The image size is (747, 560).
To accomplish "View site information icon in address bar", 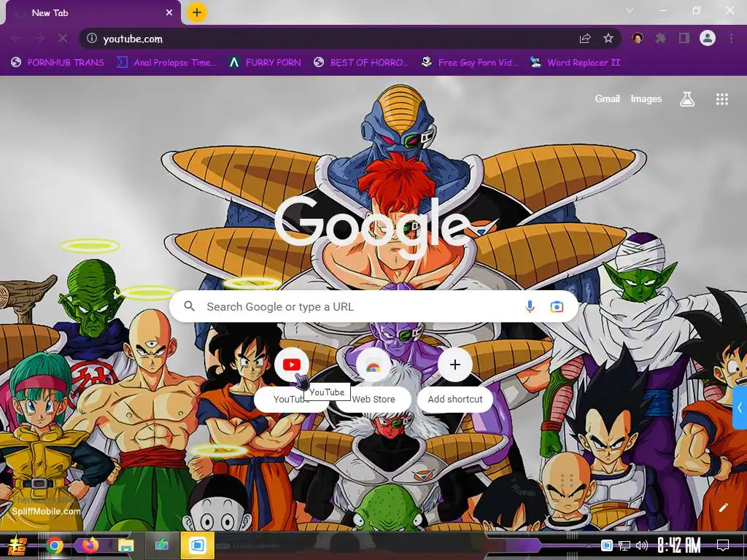I will coord(92,38).
